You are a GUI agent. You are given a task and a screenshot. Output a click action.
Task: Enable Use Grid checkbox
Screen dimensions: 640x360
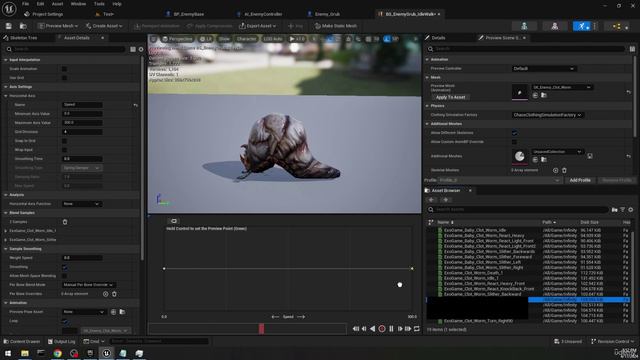(64, 78)
